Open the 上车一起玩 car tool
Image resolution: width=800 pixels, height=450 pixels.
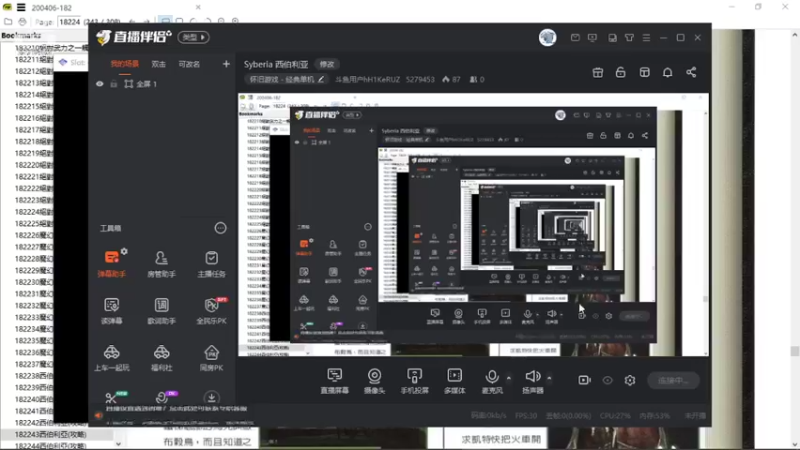(x=111, y=358)
